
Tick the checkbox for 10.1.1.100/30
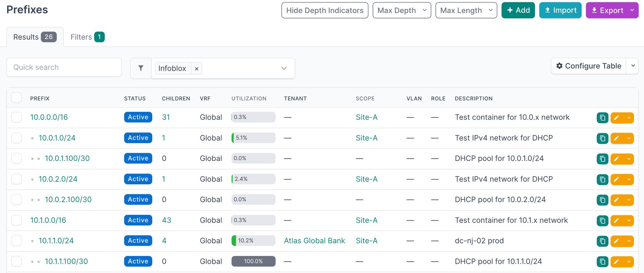(x=16, y=261)
